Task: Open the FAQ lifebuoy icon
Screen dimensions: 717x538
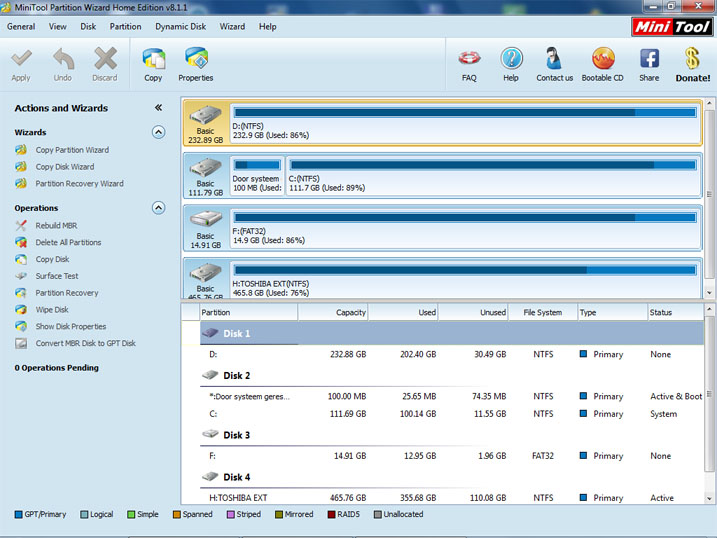Action: [x=469, y=59]
